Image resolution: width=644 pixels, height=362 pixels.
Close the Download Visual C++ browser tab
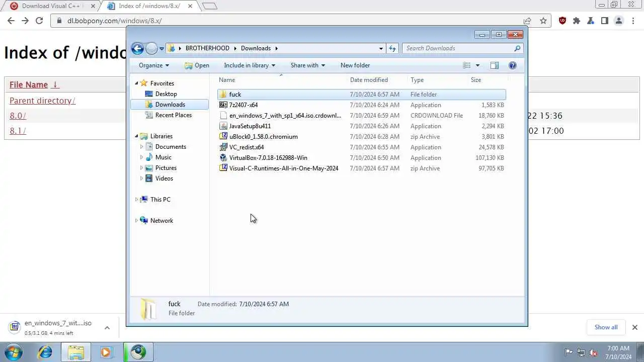93,7
